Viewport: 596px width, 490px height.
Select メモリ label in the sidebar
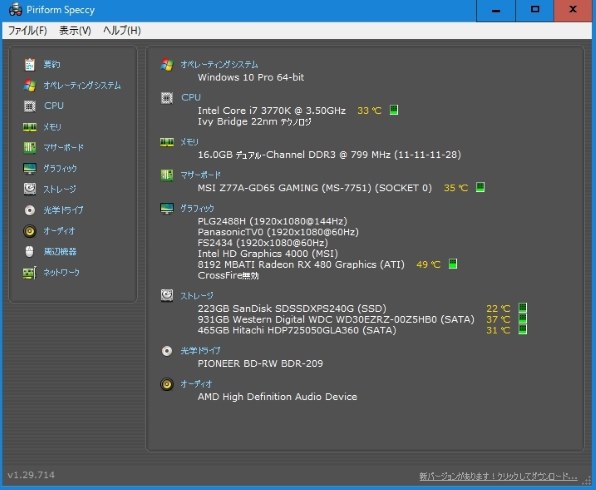pos(52,127)
